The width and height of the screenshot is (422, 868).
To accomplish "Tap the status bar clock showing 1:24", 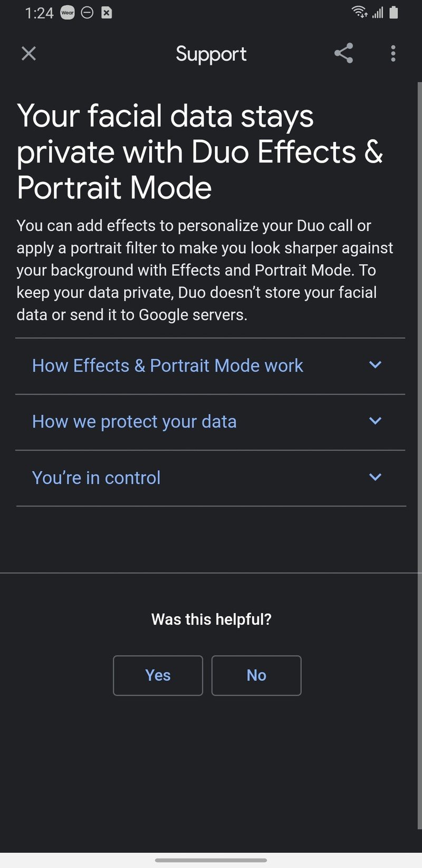I will click(x=39, y=13).
